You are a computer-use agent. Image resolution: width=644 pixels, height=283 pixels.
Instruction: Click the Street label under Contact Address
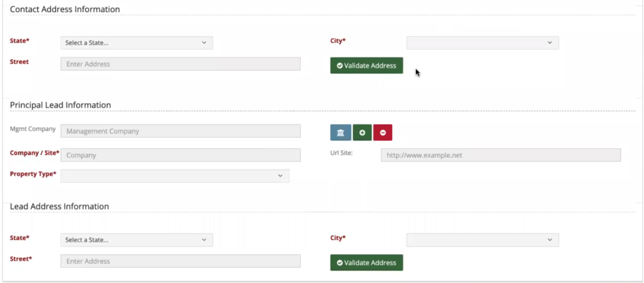click(x=19, y=62)
